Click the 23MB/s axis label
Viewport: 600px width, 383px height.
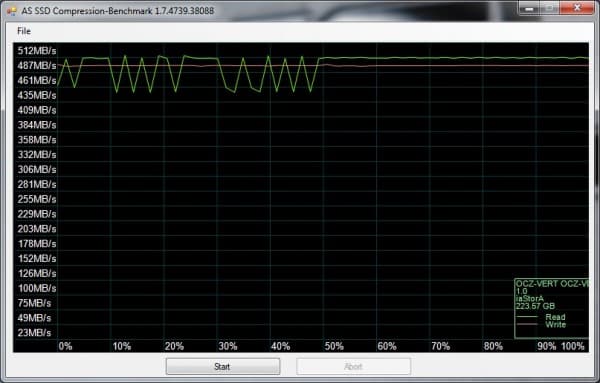pos(34,333)
